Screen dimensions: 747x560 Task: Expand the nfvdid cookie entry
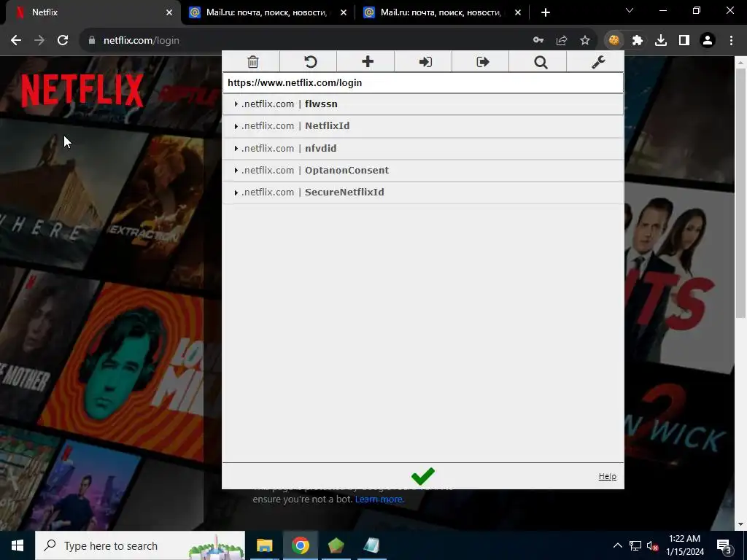click(x=423, y=148)
